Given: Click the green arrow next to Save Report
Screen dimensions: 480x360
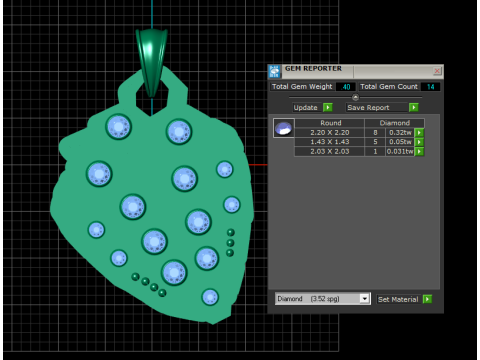Looking at the screenshot, I should pos(414,107).
